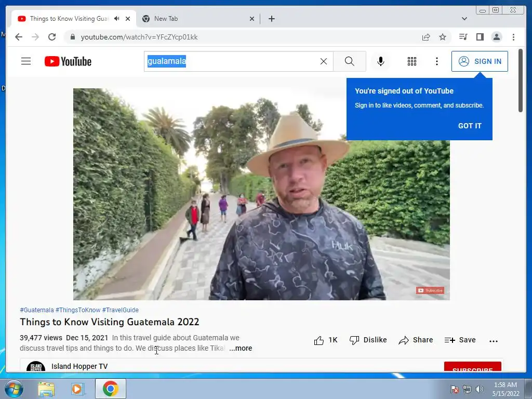Open the tab search dropdown chevron

click(x=464, y=19)
